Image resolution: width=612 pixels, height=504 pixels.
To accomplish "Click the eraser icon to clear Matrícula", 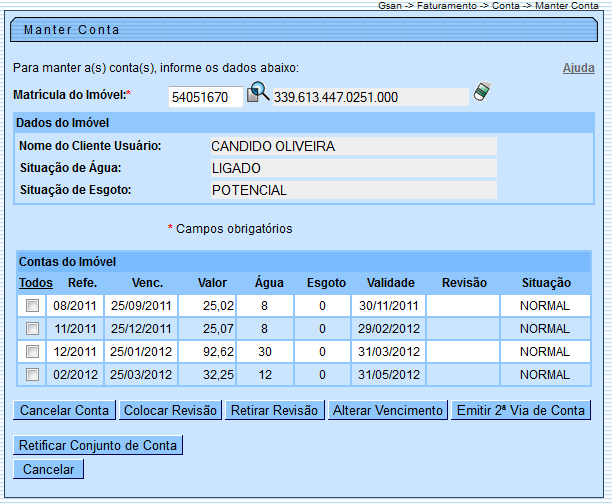I will [482, 95].
